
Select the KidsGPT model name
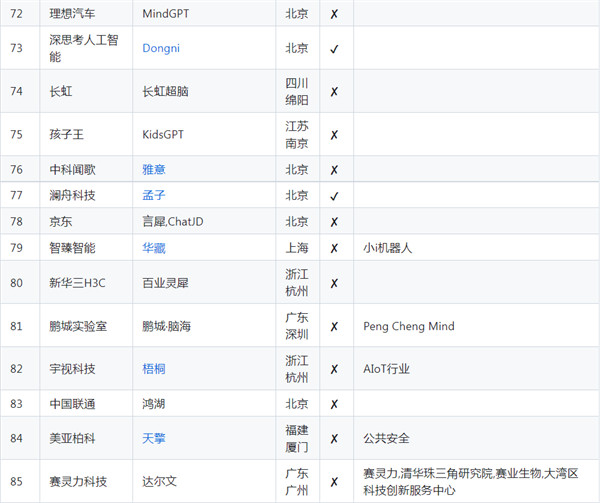coord(163,135)
